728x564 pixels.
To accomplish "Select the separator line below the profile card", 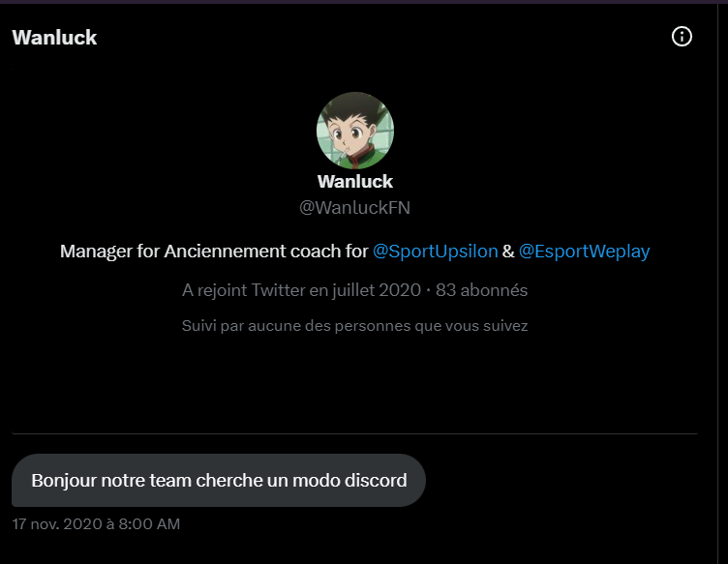I will (x=354, y=433).
